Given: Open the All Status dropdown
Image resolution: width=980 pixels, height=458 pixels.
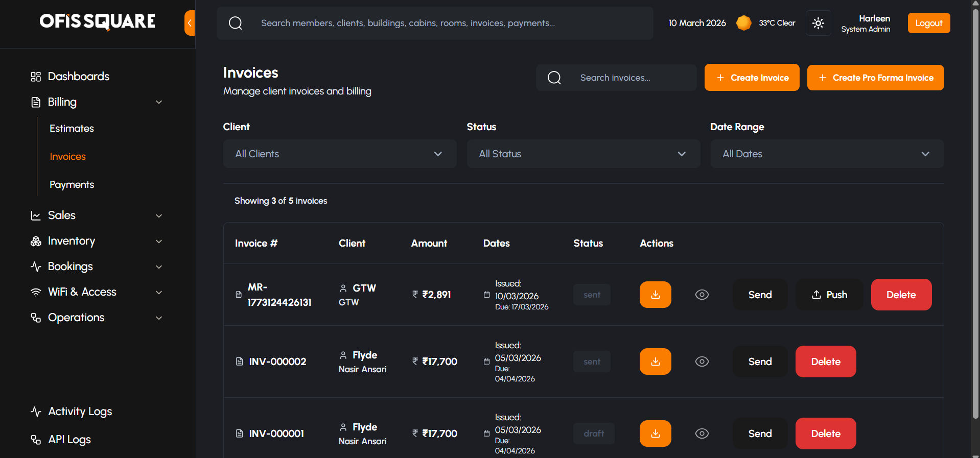Looking at the screenshot, I should click(x=584, y=154).
